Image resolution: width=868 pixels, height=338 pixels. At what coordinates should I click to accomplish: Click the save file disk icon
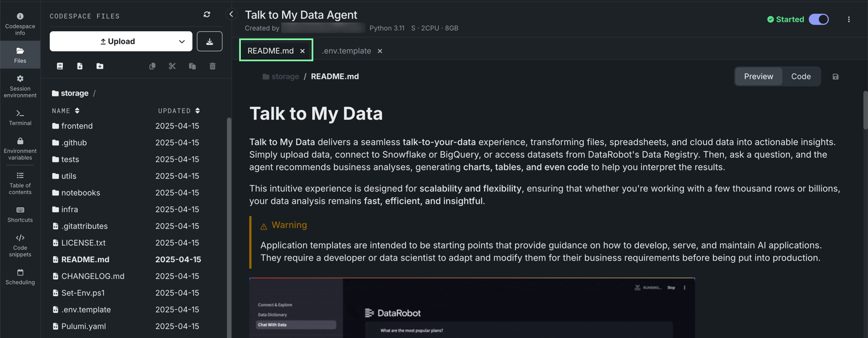pos(835,77)
